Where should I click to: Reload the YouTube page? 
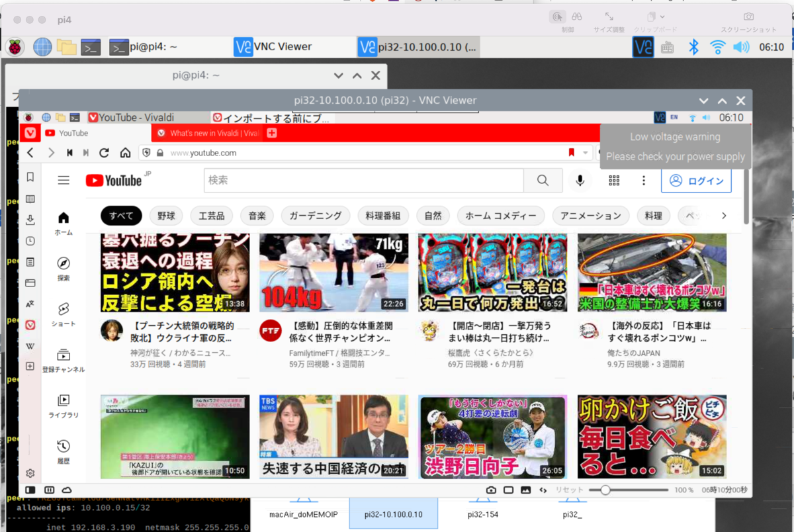click(x=104, y=153)
